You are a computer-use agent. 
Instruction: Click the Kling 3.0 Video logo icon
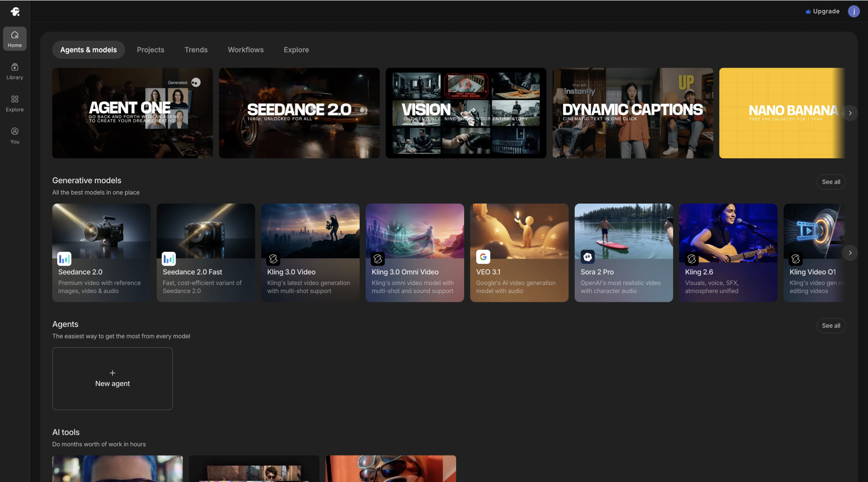tap(273, 259)
